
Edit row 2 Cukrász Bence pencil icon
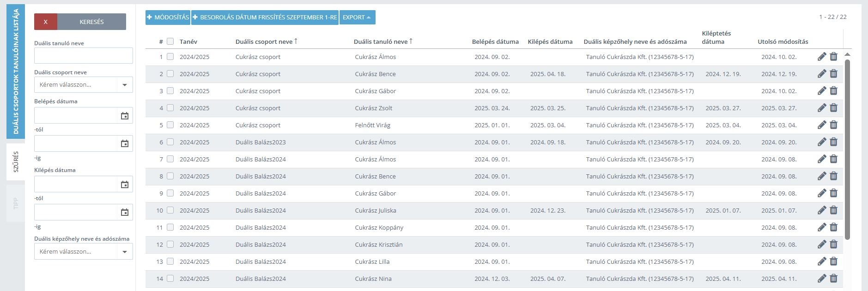(x=822, y=74)
